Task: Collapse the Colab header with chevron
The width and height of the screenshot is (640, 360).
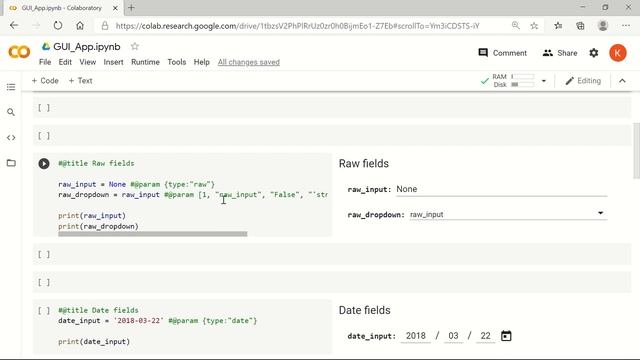Action: point(622,81)
